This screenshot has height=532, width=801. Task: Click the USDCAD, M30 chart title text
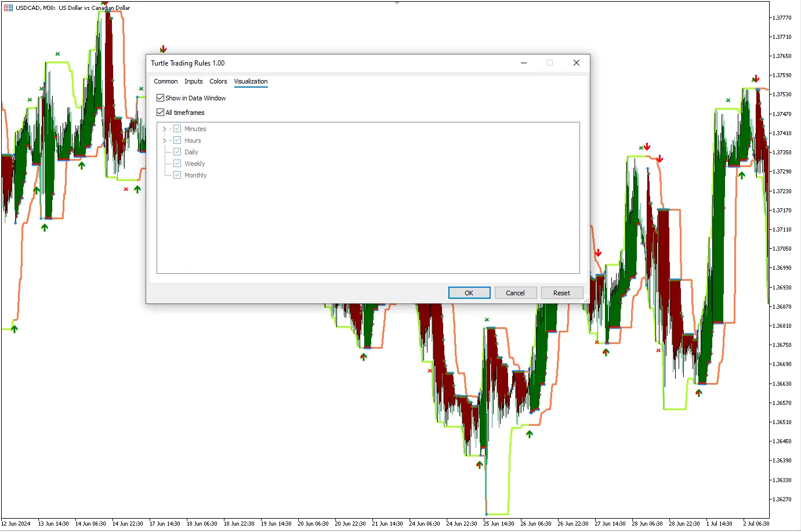73,8
